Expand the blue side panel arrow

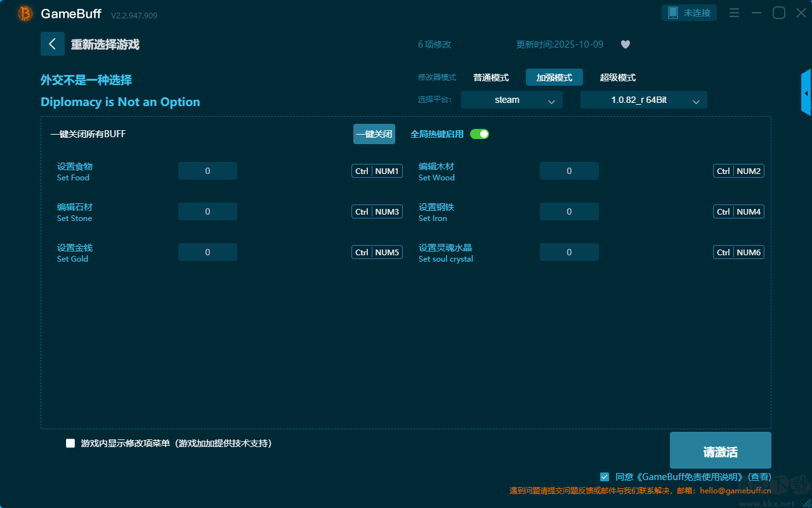pos(806,93)
